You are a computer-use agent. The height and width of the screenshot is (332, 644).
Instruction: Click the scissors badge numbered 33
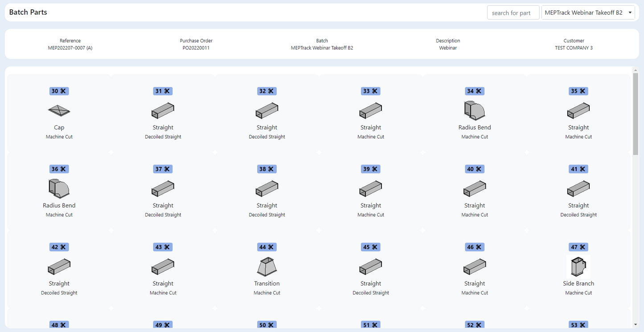click(x=370, y=91)
